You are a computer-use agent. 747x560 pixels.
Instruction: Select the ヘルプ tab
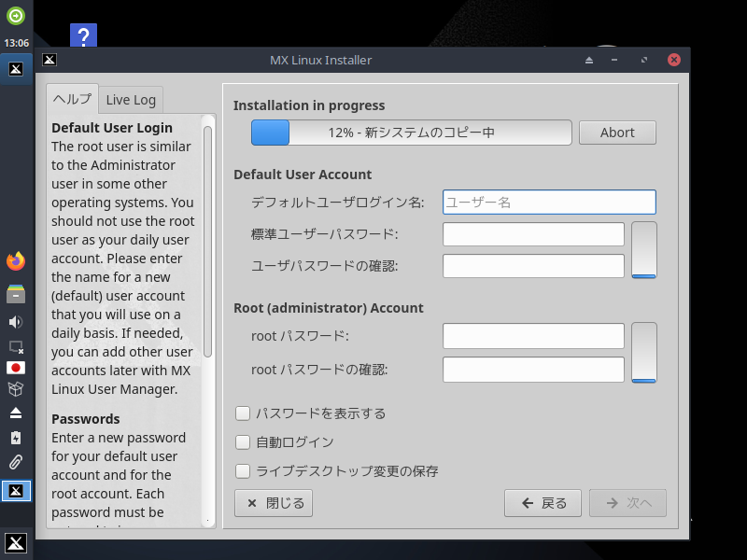pos(73,99)
